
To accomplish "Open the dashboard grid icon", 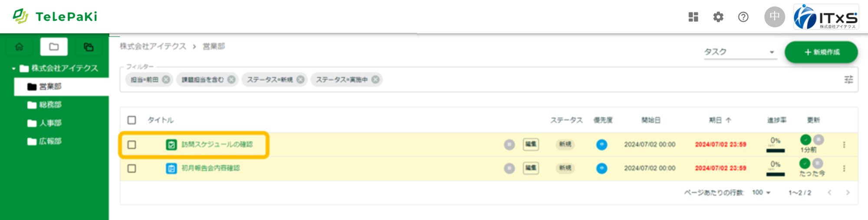I will (x=693, y=17).
